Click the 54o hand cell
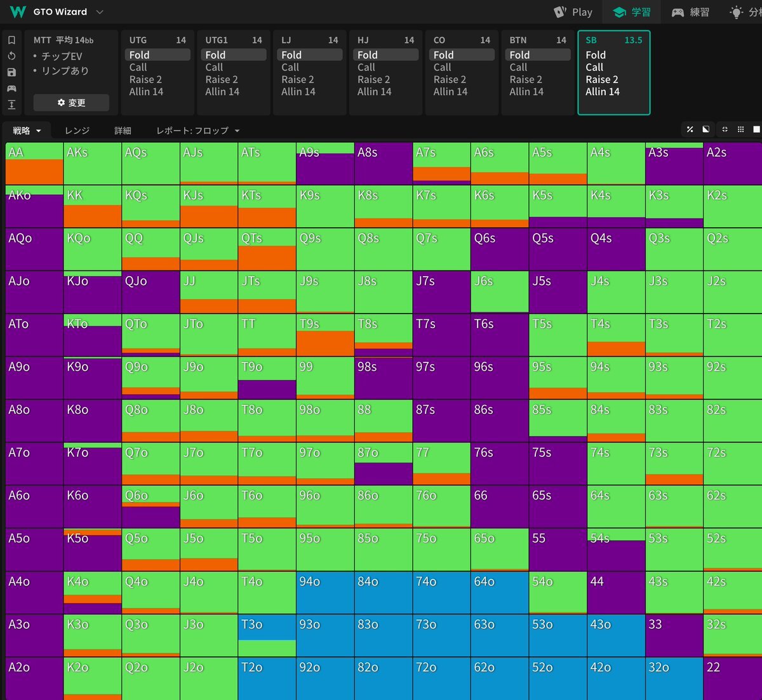This screenshot has width=762, height=700. [558, 593]
